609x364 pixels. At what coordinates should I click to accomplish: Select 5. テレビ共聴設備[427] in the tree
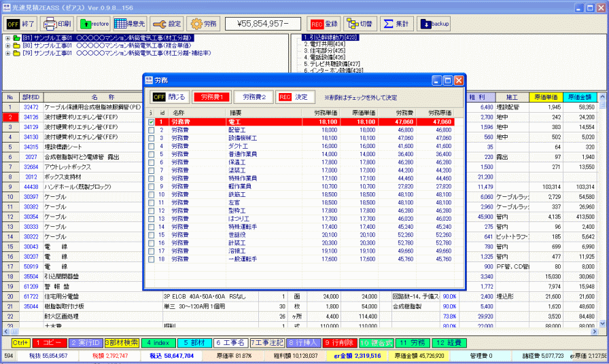[x=332, y=64]
